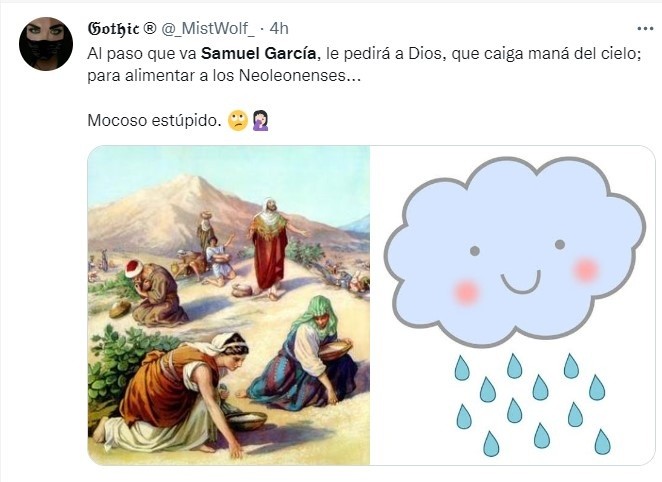Viewport: 662px width, 482px height.
Task: Open the manna gathering painting image
Action: point(228,305)
